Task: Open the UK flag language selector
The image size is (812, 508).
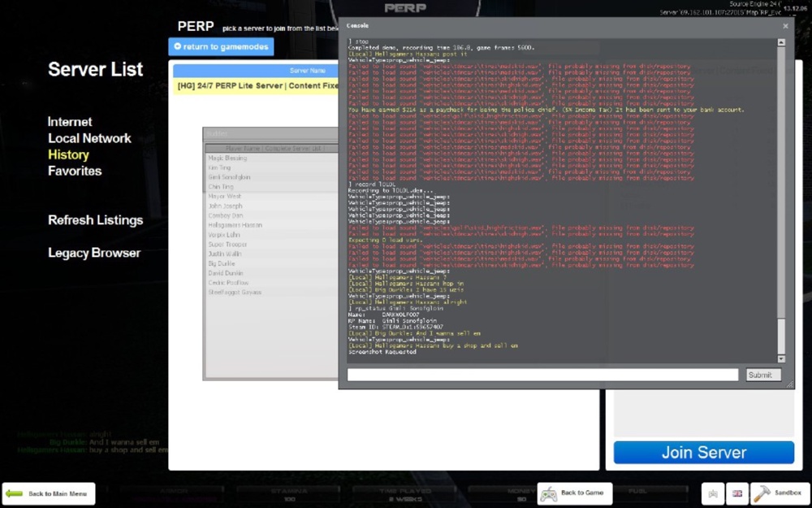Action: point(737,493)
